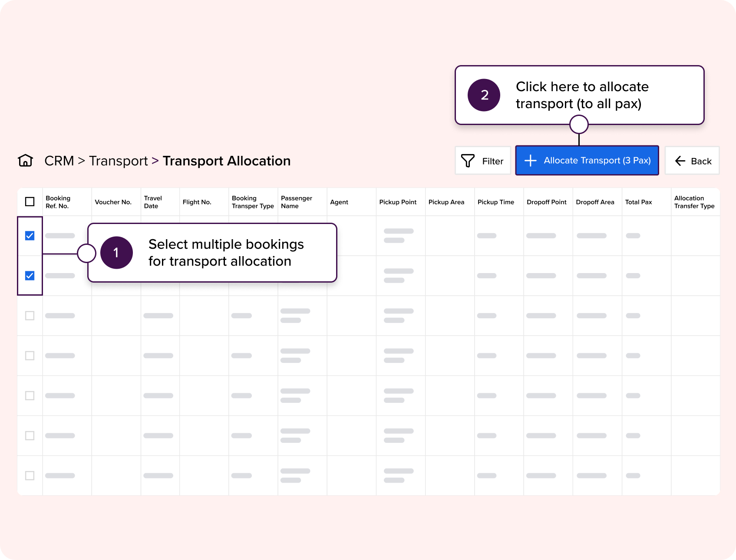The height and width of the screenshot is (560, 736).
Task: Uncheck the second booking row checkbox
Action: [30, 276]
